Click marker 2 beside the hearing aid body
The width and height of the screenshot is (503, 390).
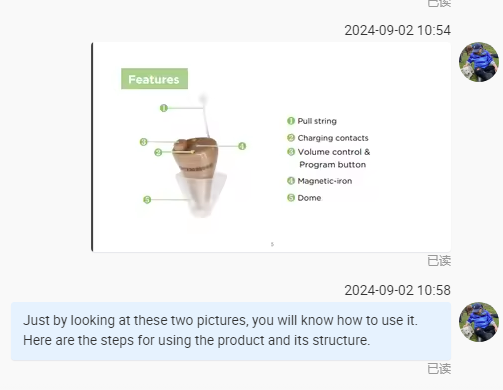click(158, 152)
